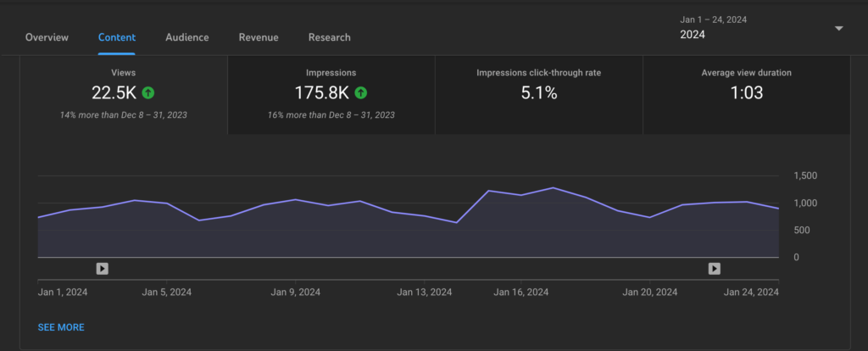Click the 1,500 y-axis label
The image size is (868, 351).
click(805, 176)
